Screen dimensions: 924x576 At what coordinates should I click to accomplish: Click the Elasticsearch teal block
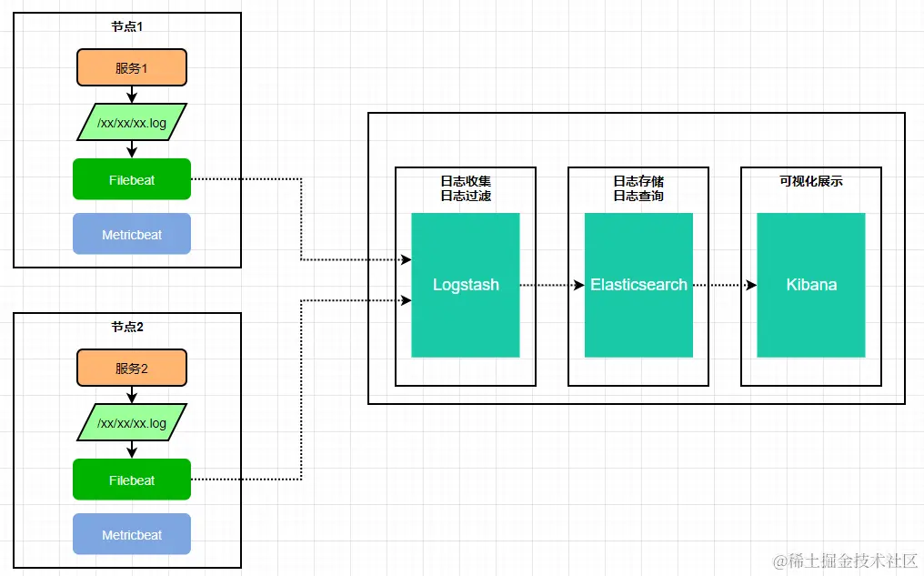coord(638,285)
